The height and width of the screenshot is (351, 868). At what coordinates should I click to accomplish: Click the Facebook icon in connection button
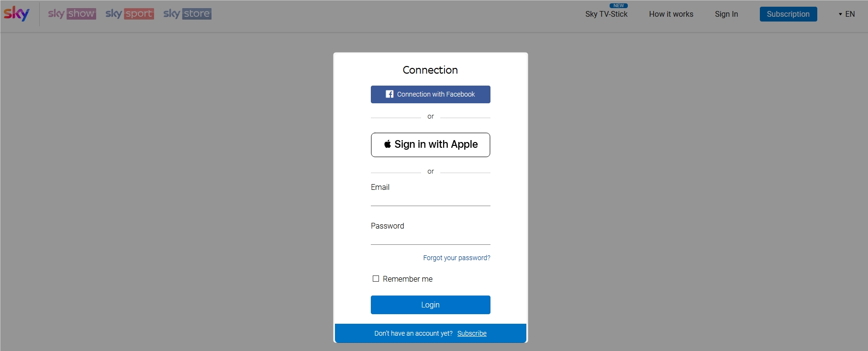coord(389,94)
